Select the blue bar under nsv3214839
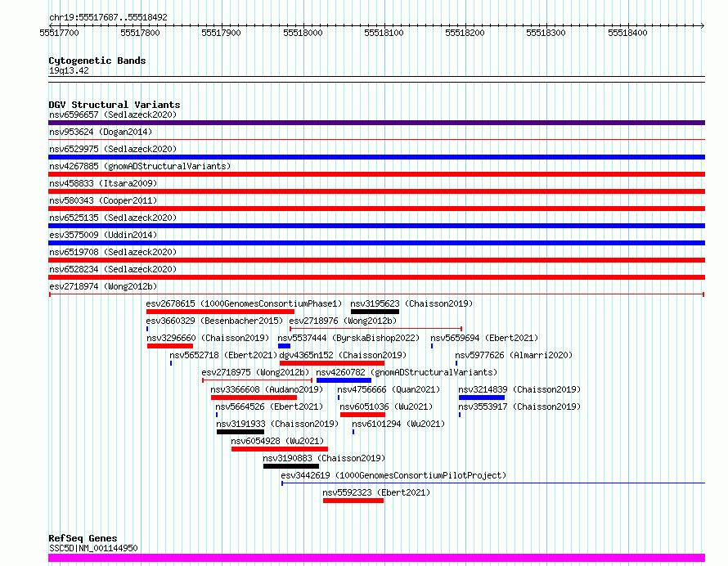Screen dimensions: 728x566 (x=482, y=398)
